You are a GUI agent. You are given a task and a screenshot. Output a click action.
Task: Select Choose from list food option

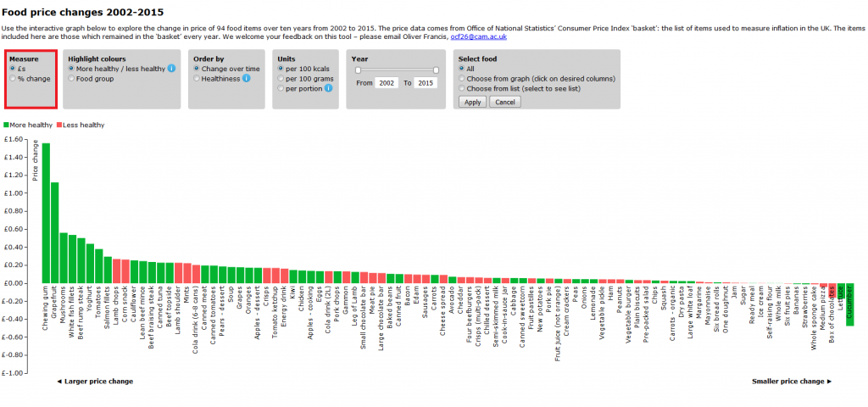click(461, 87)
